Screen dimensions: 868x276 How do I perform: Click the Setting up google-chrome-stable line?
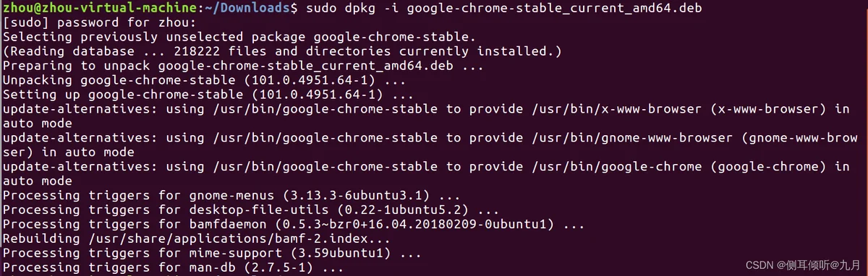pos(208,95)
